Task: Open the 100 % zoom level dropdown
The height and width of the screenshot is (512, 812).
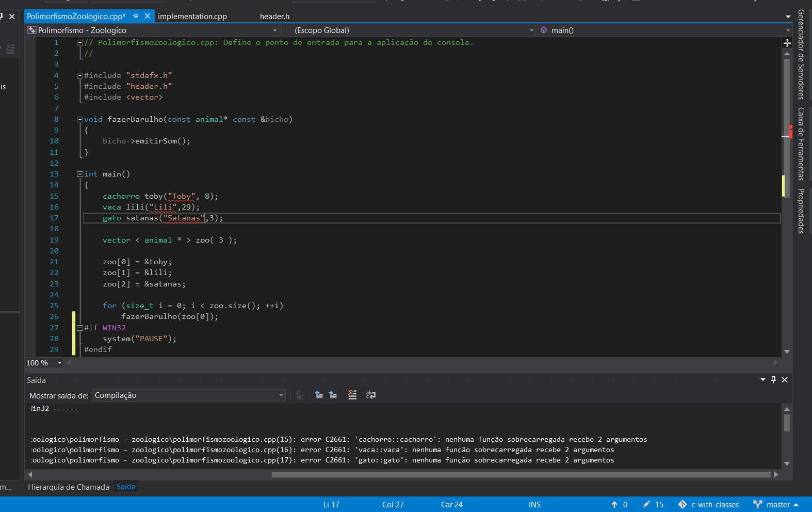Action: click(x=44, y=363)
